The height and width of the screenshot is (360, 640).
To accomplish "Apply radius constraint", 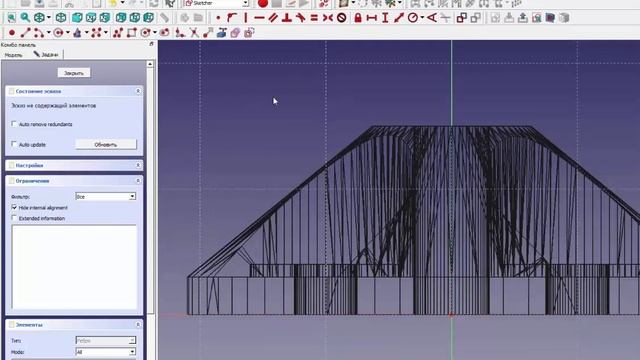I will [x=413, y=18].
